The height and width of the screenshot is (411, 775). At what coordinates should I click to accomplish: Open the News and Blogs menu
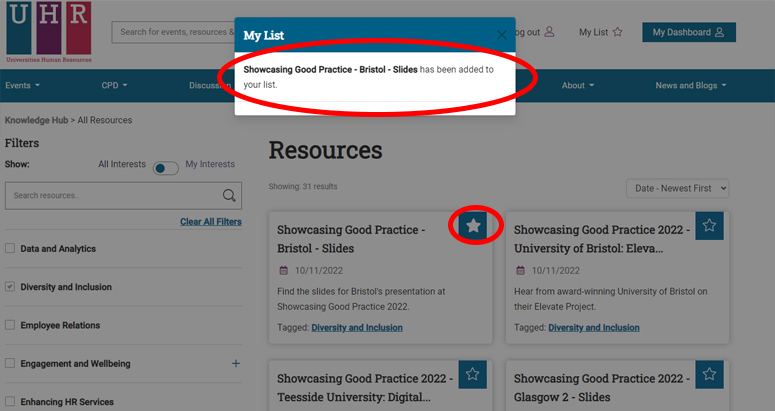click(x=690, y=85)
